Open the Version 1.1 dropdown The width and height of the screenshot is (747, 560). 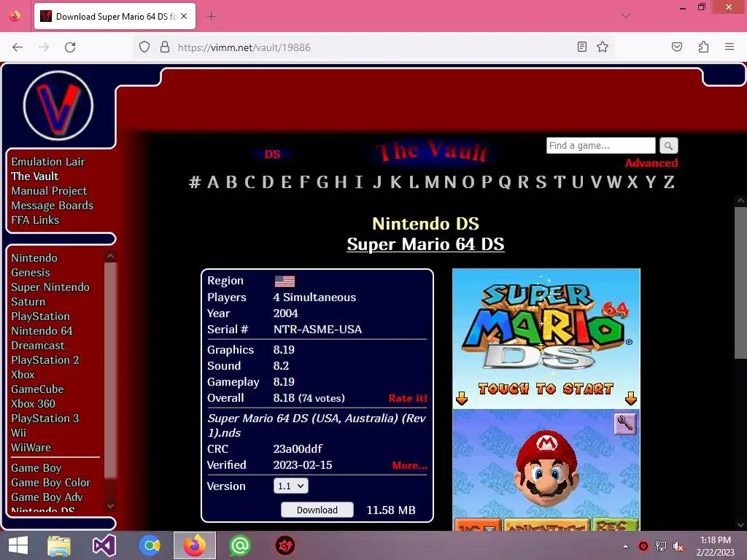(x=290, y=486)
